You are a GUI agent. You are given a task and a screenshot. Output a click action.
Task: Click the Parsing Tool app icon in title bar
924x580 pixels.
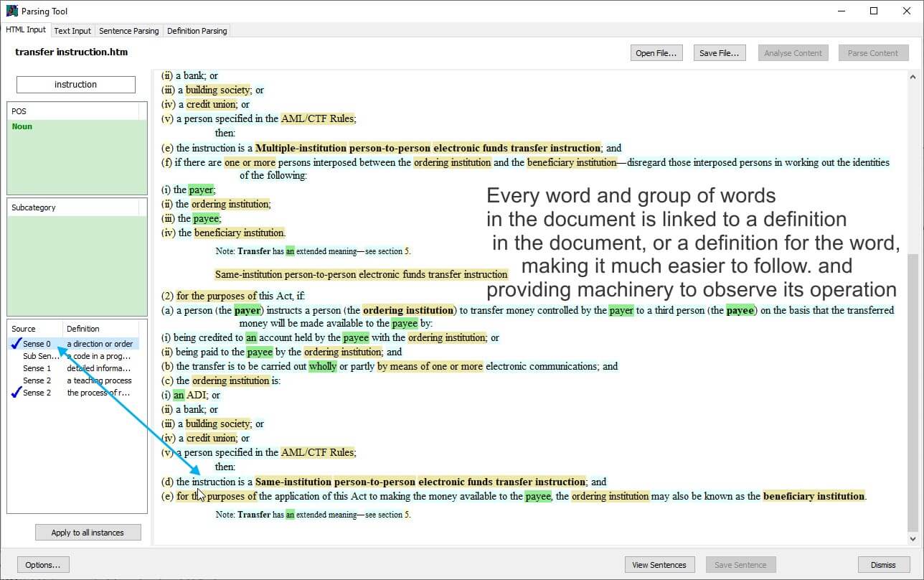click(11, 11)
